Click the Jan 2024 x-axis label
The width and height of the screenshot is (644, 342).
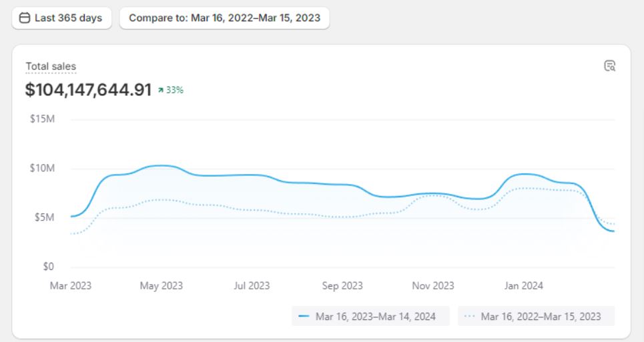pyautogui.click(x=523, y=285)
